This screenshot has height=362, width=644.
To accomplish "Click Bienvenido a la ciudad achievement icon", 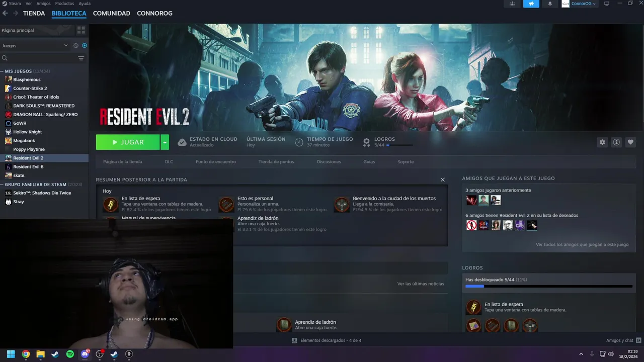I will (x=342, y=205).
